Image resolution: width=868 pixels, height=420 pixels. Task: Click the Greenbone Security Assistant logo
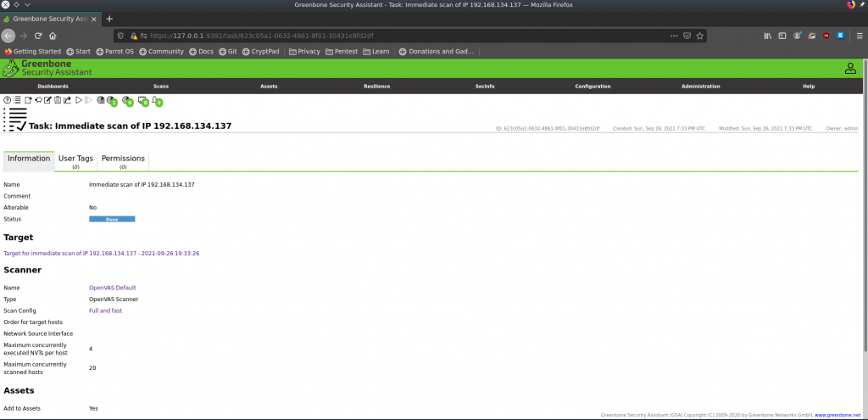tap(47, 68)
